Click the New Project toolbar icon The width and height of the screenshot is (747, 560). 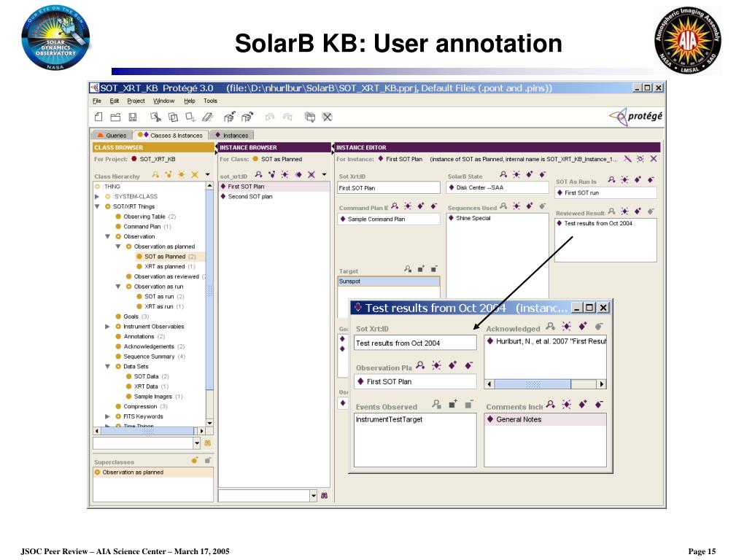pos(98,117)
